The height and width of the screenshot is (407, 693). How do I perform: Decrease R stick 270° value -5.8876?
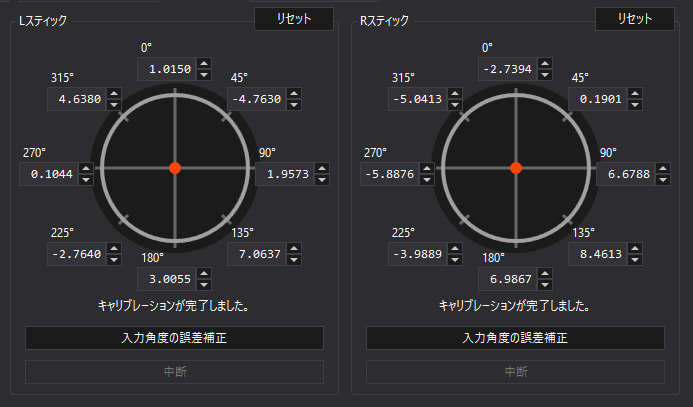427,180
